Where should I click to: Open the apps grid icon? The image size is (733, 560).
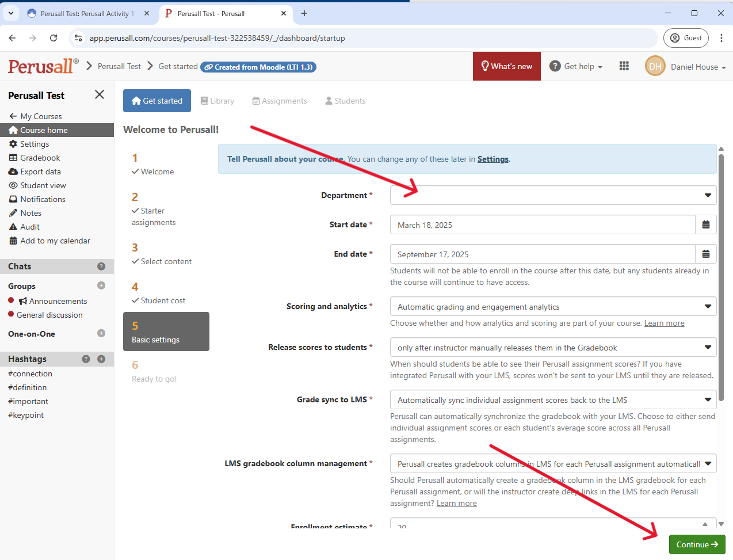(x=624, y=66)
